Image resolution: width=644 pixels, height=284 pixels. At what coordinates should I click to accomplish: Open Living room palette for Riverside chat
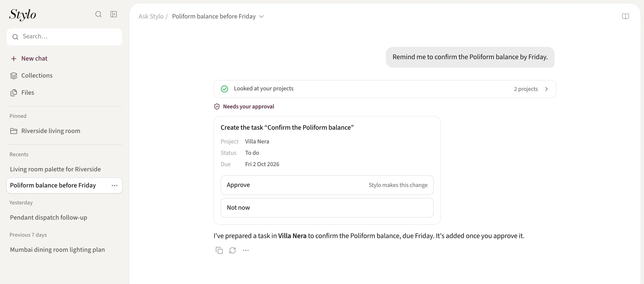(55, 169)
